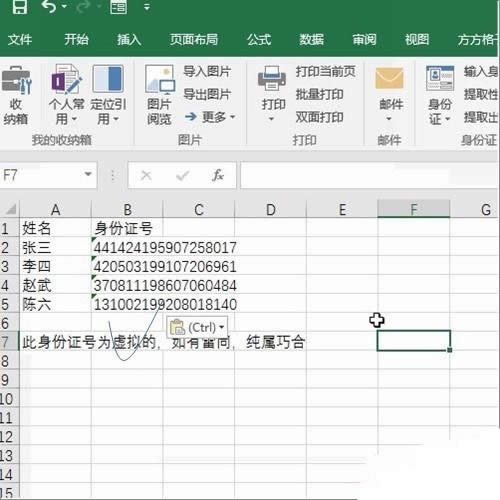Screen dimensions: 500x500
Task: Select cell with name 赵武
Action: [x=55, y=285]
